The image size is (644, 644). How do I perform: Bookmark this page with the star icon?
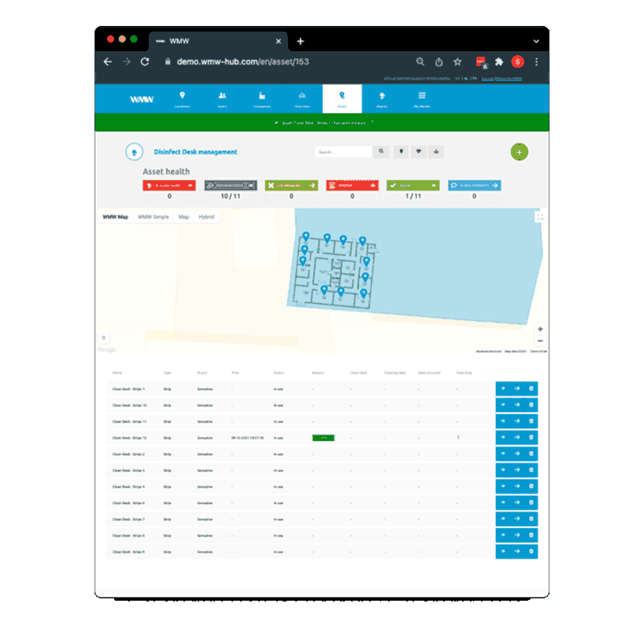click(x=457, y=61)
